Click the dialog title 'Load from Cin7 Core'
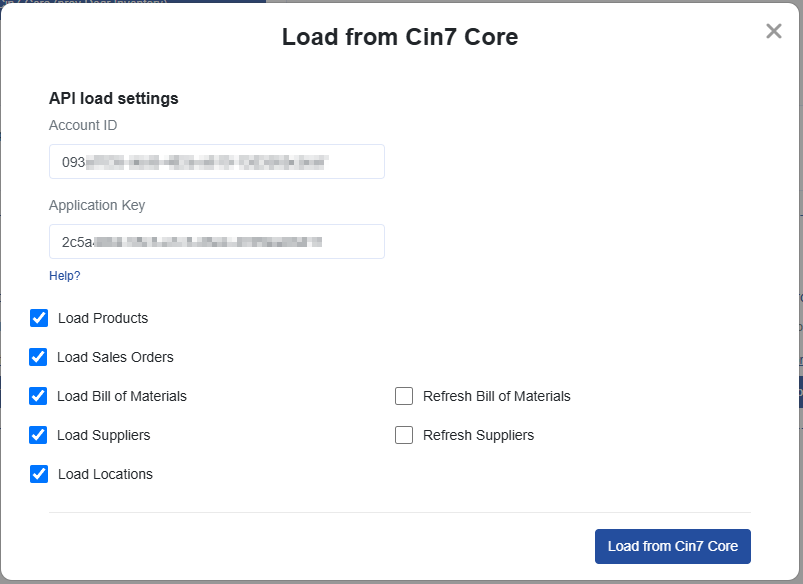 coord(400,38)
